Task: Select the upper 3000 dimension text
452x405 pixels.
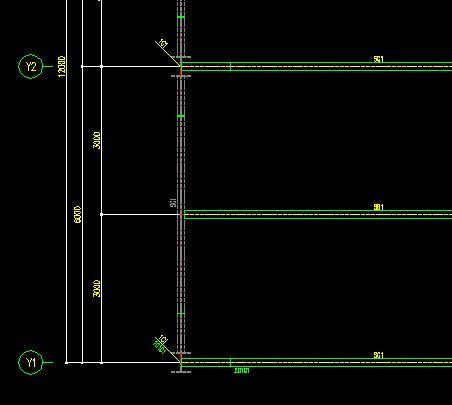Action: pos(97,140)
